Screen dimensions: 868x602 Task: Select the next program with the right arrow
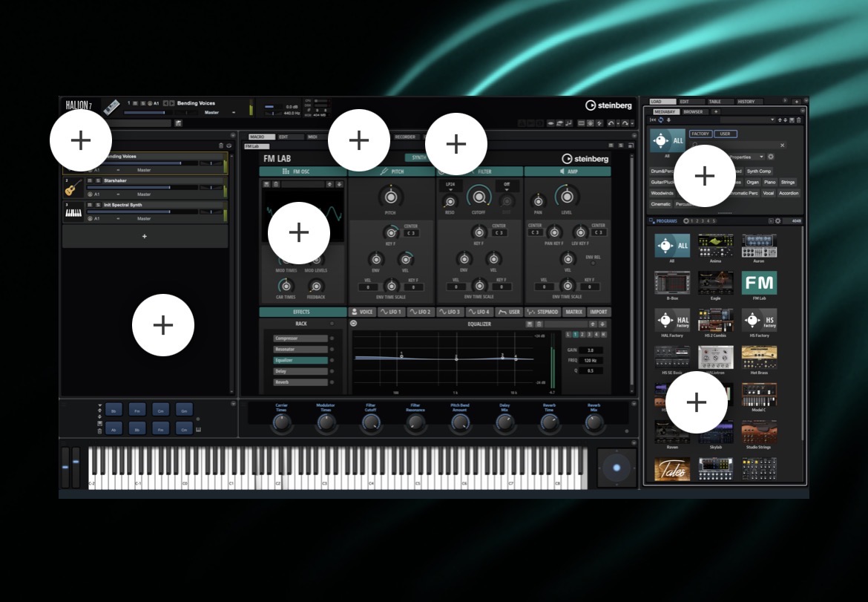pos(172,103)
